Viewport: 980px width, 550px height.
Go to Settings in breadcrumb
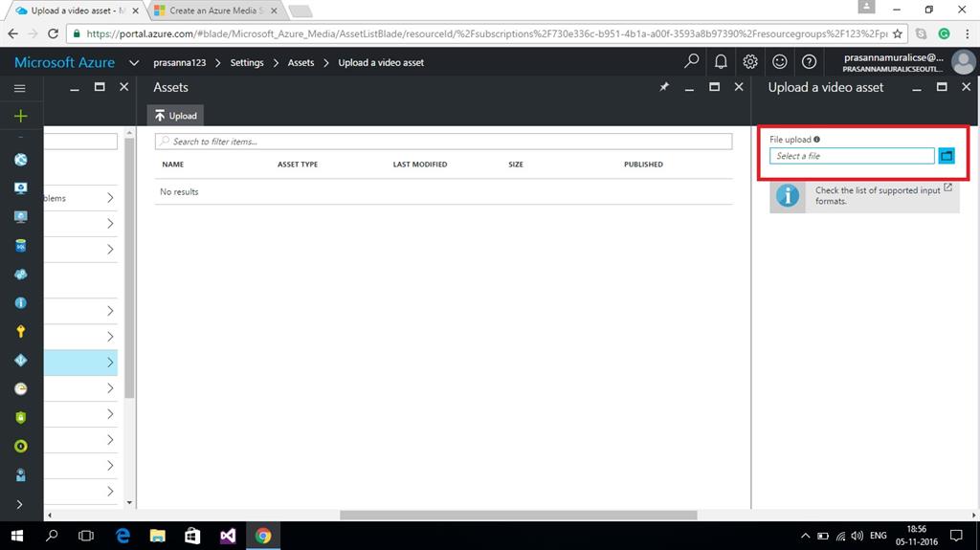pos(247,62)
